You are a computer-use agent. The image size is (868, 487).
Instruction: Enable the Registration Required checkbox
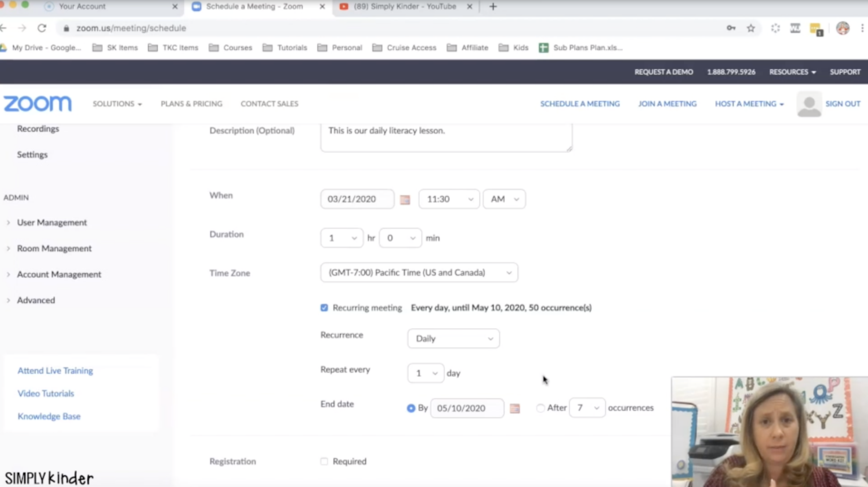pos(324,462)
